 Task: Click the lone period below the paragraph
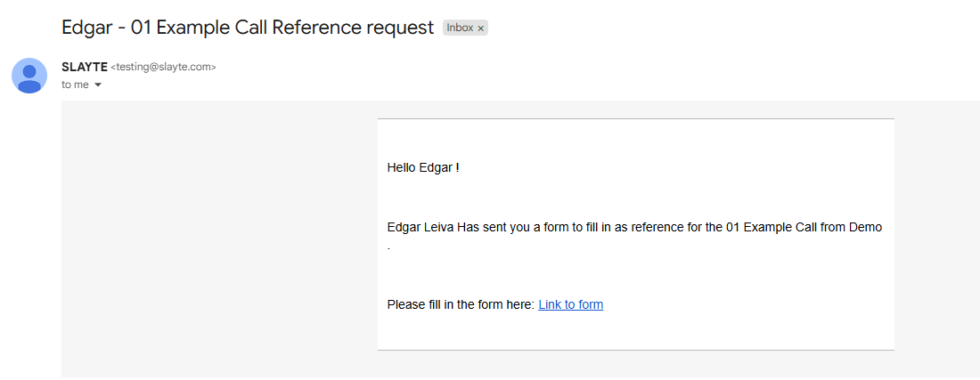click(x=388, y=249)
